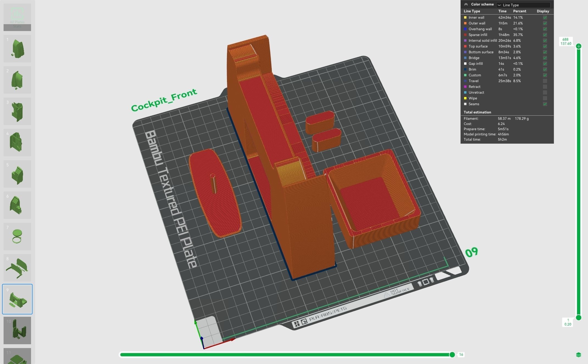588x364 pixels.
Task: Collapse the Color scheme legend panel
Action: click(466, 4)
